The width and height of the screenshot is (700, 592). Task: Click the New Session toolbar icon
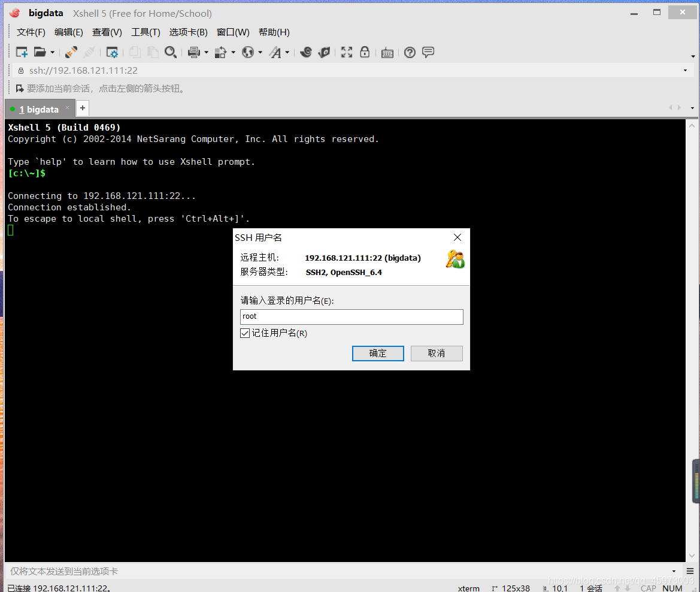pos(22,52)
